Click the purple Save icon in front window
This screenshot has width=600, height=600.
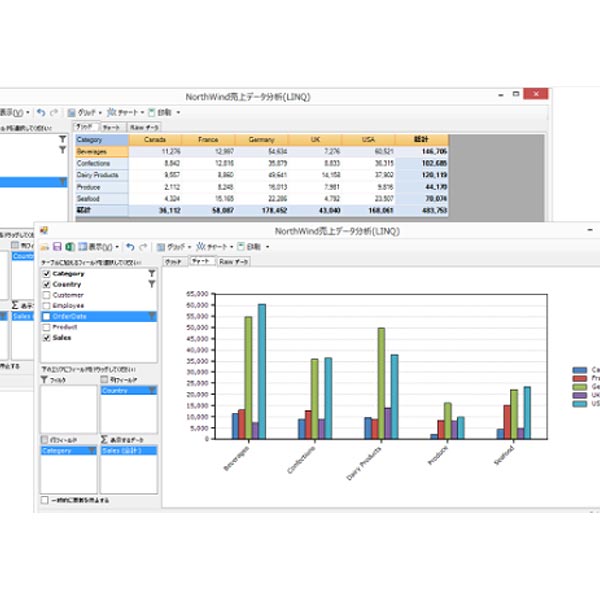pyautogui.click(x=57, y=247)
